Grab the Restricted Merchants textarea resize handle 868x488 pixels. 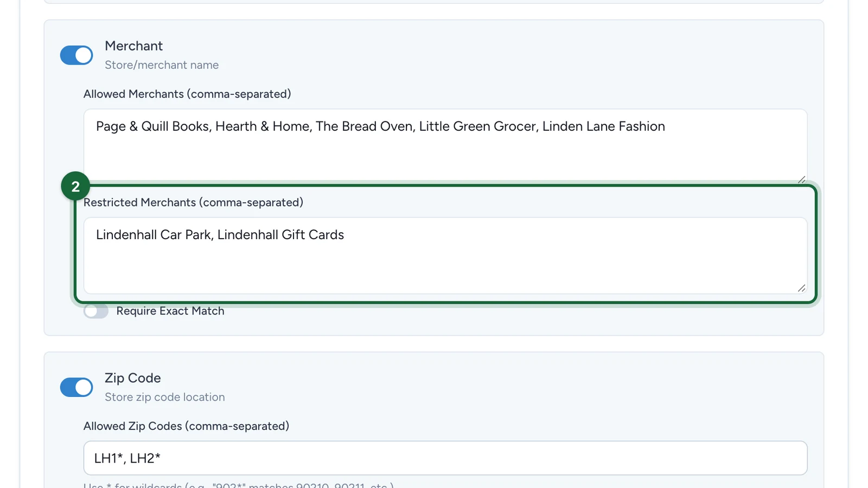pos(801,288)
